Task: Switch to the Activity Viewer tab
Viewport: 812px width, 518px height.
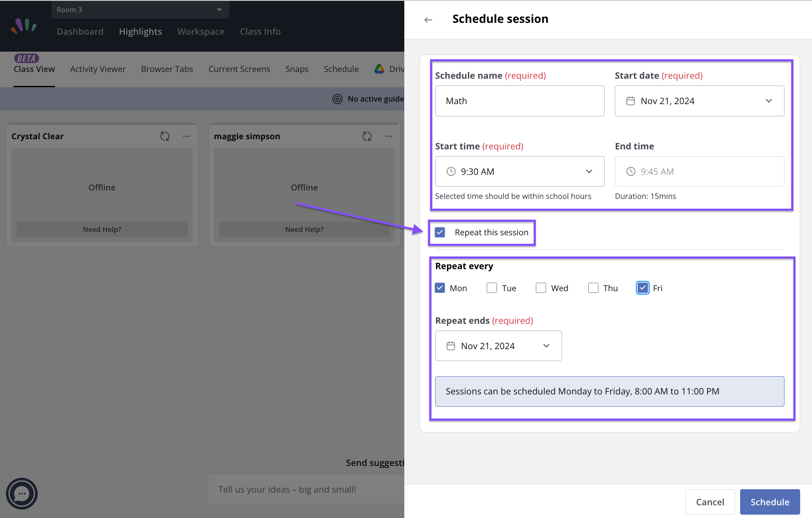Action: pos(98,69)
